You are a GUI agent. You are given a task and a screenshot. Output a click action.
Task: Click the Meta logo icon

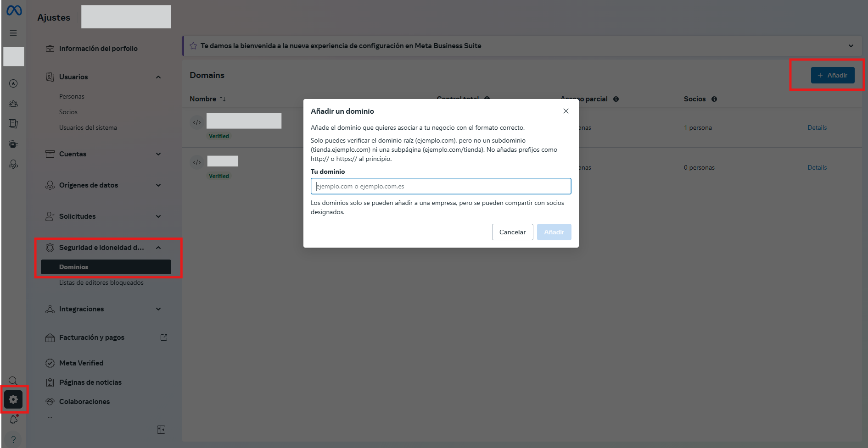tap(14, 10)
